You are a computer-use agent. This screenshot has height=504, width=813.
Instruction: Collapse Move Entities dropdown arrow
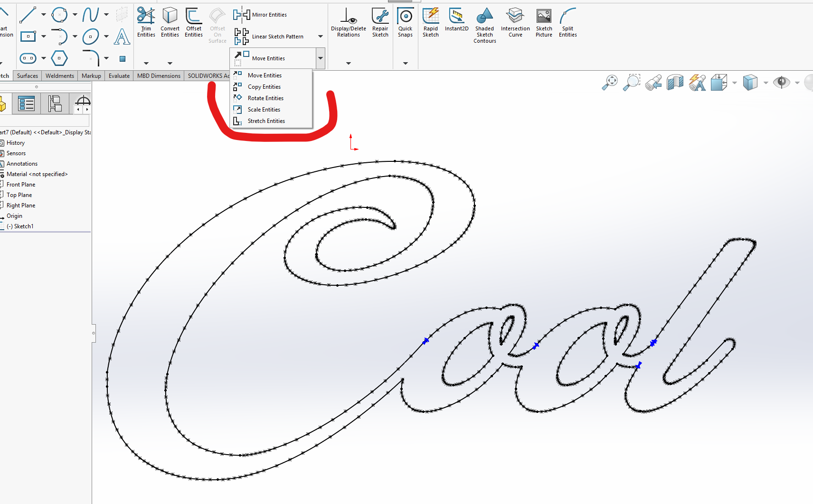click(x=321, y=58)
